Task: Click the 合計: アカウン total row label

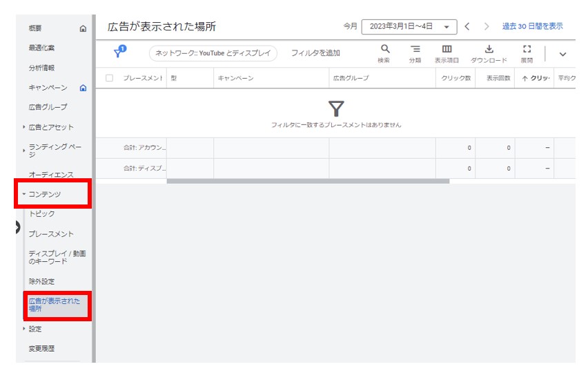Action: click(145, 148)
